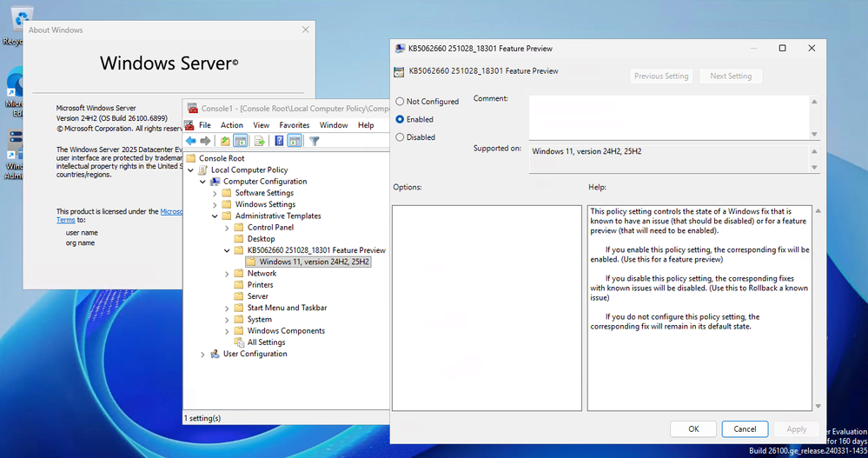868x458 pixels.
Task: Click the Export List toolbar icon
Action: [x=259, y=141]
